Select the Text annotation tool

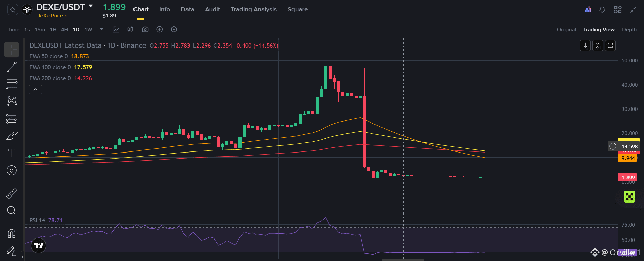[12, 153]
